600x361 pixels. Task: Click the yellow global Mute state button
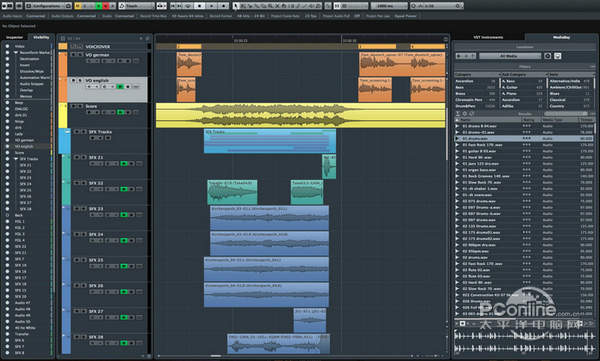78,6
